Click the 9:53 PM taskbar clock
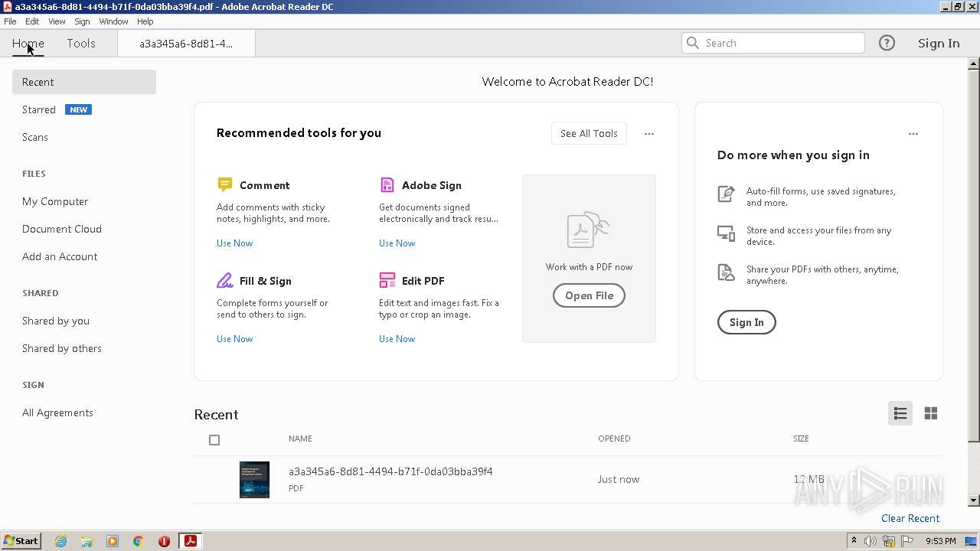Screen dimensions: 980x551 941,541
